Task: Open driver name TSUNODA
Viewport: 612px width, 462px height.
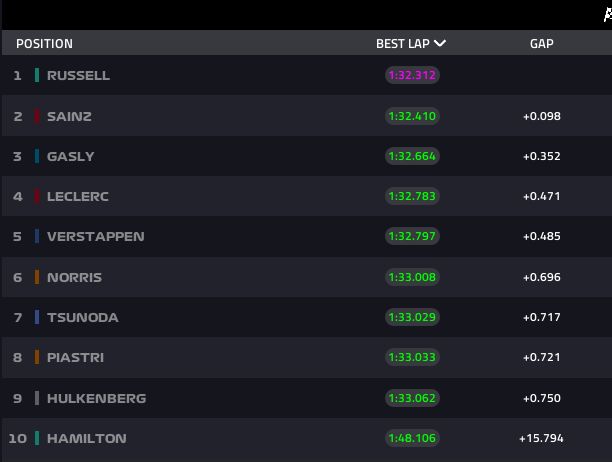Action: pyautogui.click(x=83, y=317)
